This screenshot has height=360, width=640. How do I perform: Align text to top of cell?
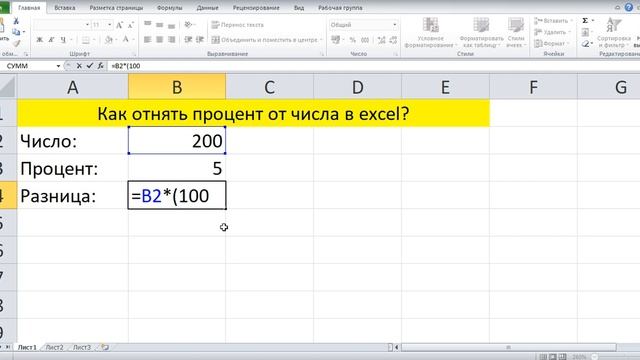(x=148, y=24)
